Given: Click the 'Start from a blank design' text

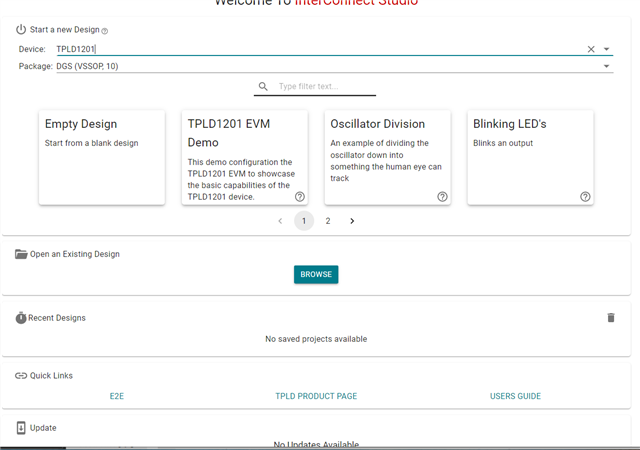Looking at the screenshot, I should click(x=91, y=143).
